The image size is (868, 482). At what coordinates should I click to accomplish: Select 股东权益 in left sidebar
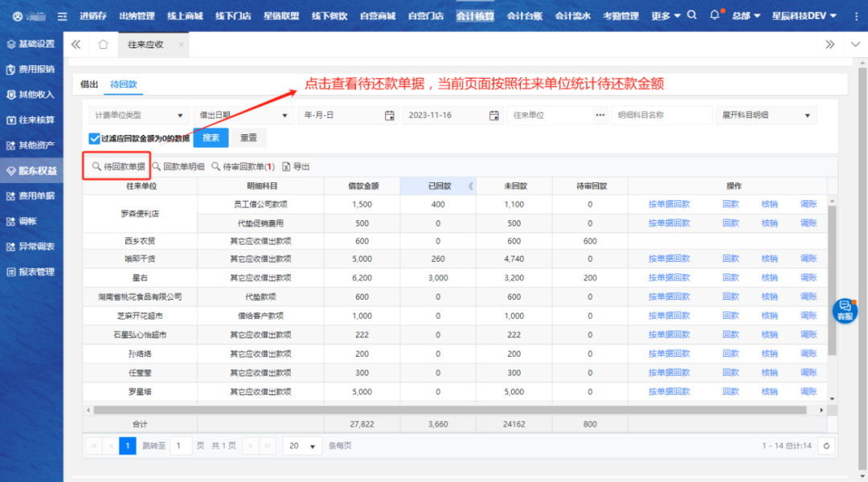pos(32,170)
